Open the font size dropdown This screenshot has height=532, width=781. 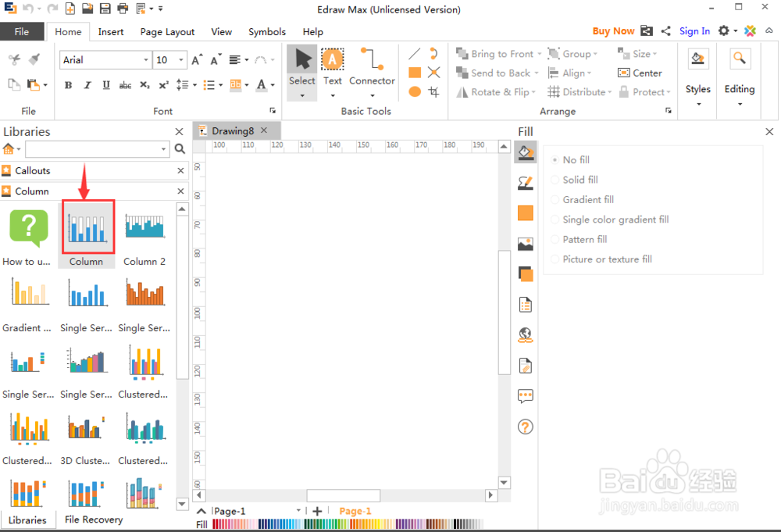pos(181,60)
